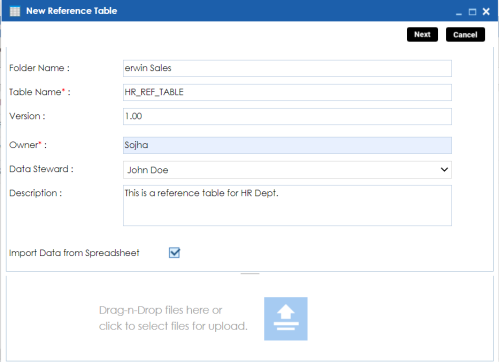Screen dimensions: 499x364
Task: Click the Import Data from Spreadsheet label
Action: pyautogui.click(x=74, y=253)
